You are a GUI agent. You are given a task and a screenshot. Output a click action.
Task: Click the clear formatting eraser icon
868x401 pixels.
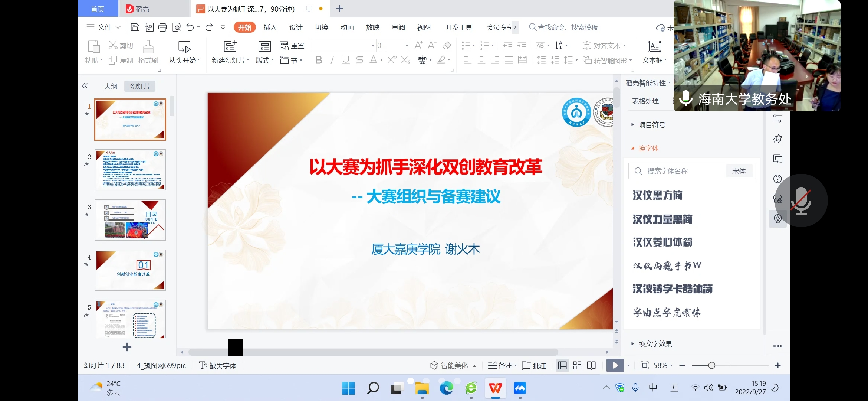pos(447,45)
